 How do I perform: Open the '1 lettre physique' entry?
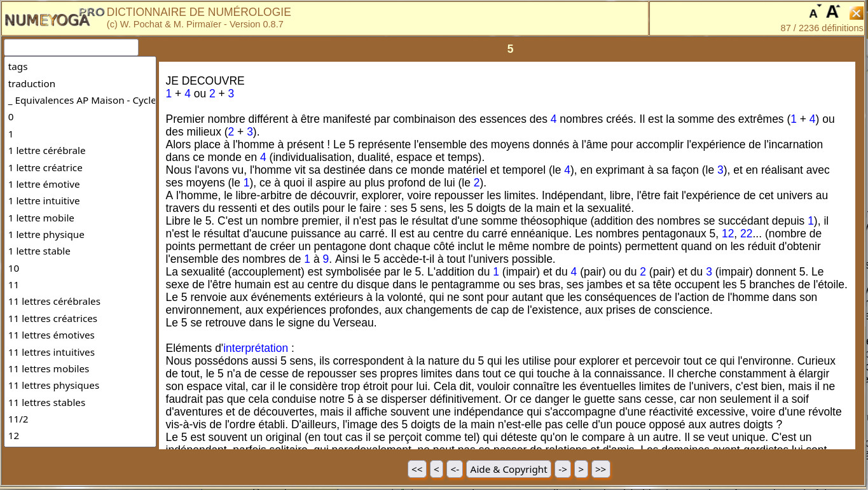coord(80,235)
